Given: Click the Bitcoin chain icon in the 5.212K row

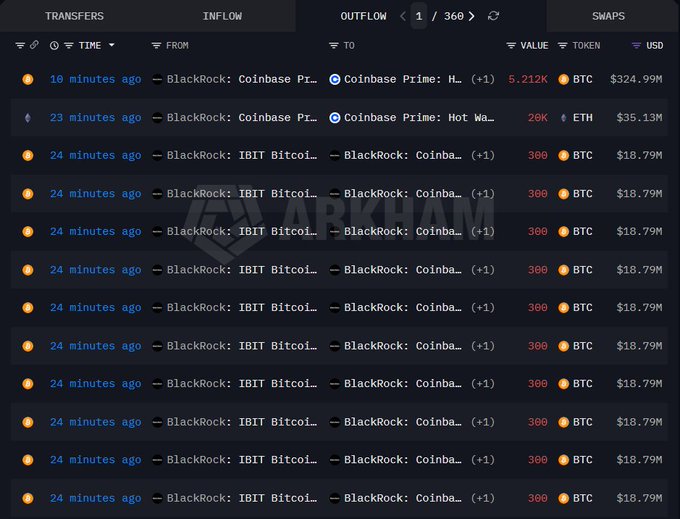Looking at the screenshot, I should [x=28, y=79].
